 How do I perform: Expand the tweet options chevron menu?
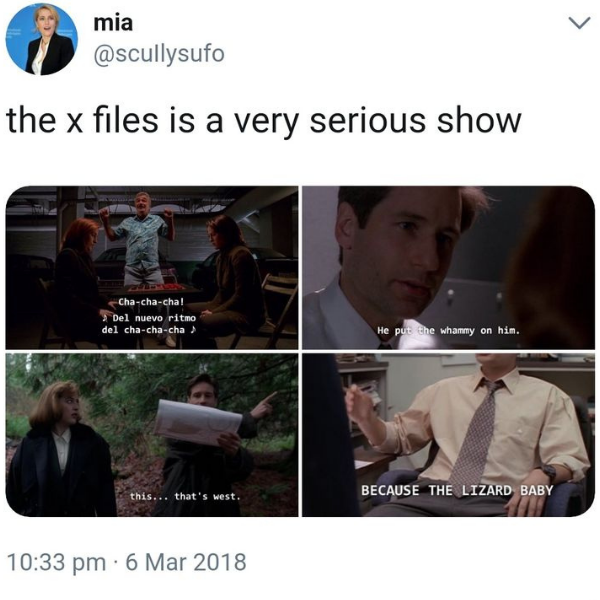point(580,23)
